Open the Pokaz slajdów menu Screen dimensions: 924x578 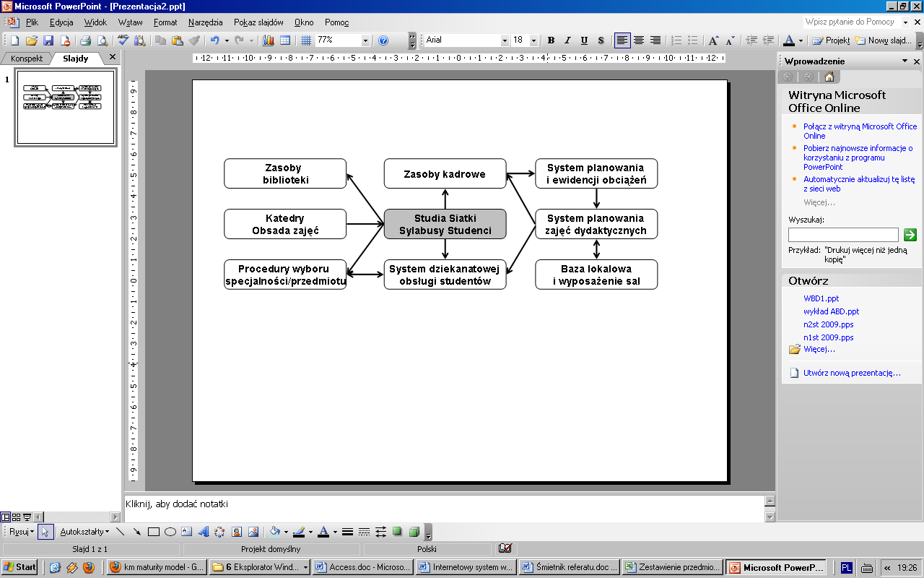click(x=258, y=22)
